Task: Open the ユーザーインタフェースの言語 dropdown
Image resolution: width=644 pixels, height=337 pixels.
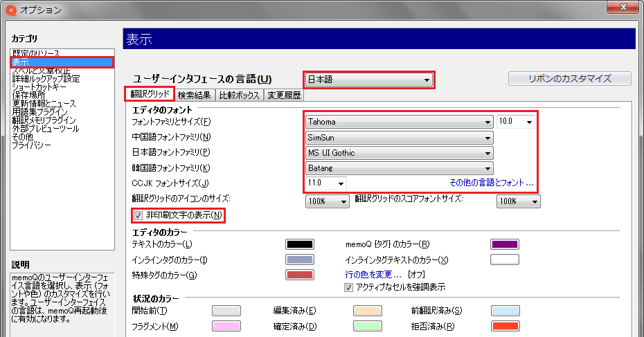Action: click(x=368, y=80)
